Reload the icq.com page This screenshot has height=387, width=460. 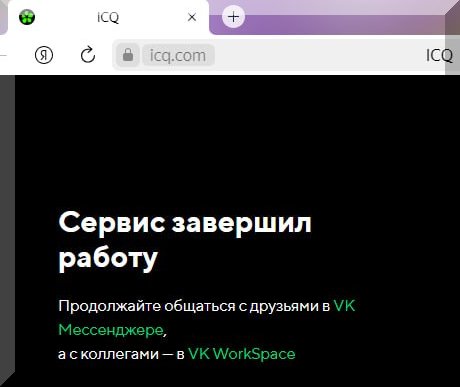(x=88, y=55)
